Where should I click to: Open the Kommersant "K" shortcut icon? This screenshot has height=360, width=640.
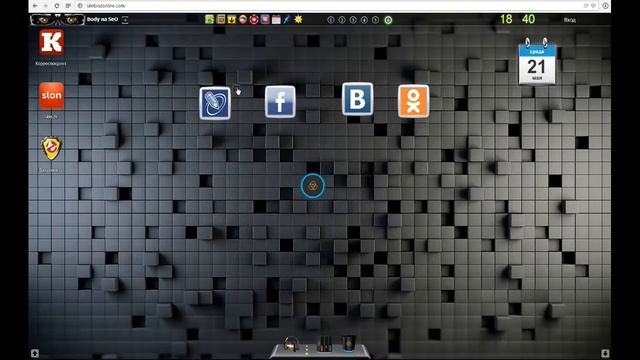click(51, 42)
